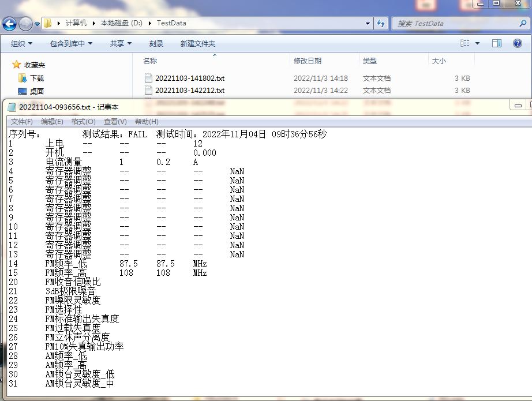Click the magnifier search icon
The width and height of the screenshot is (532, 401).
pos(523,24)
